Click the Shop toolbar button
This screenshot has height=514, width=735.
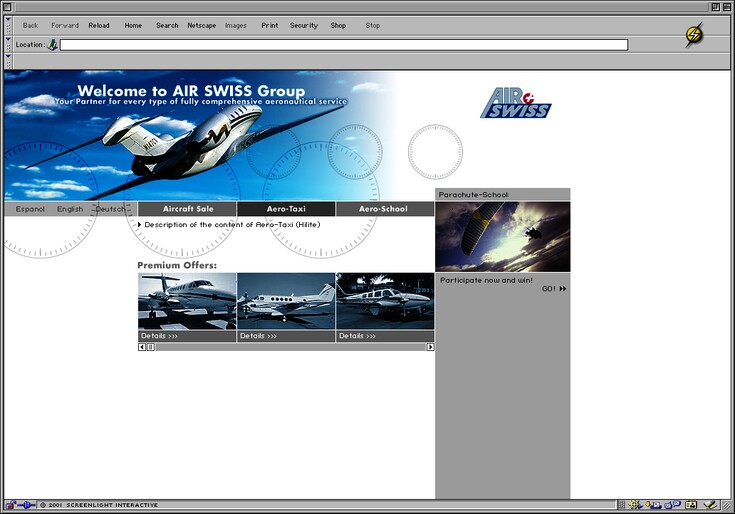coord(338,25)
